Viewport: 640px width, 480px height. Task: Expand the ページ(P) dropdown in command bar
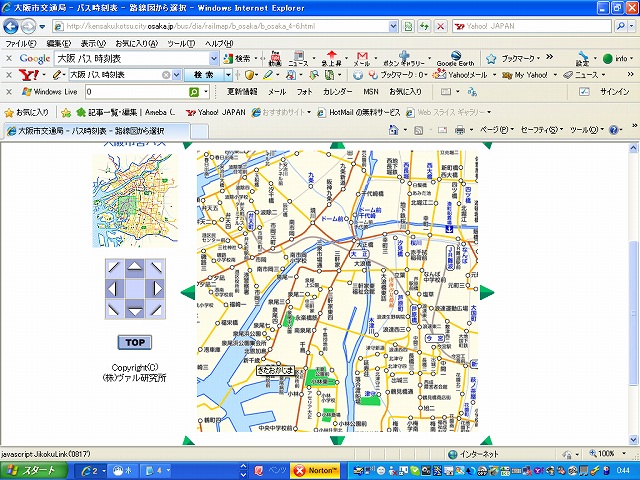pos(493,130)
